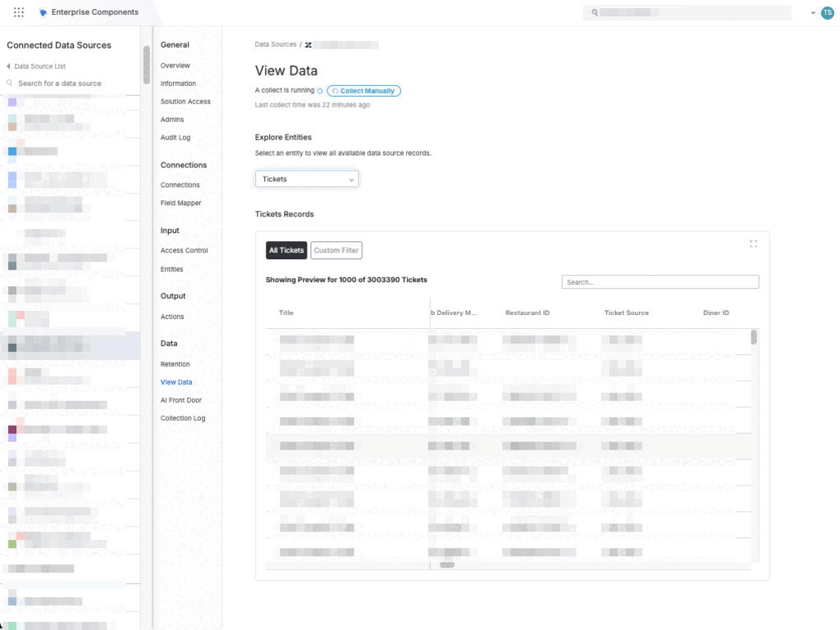Open the TS user avatar
Viewport: 840px width, 630px height.
click(828, 11)
